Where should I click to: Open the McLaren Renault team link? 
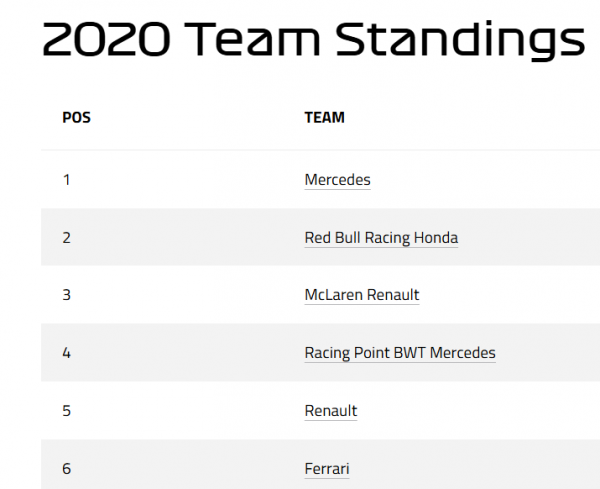pos(362,295)
